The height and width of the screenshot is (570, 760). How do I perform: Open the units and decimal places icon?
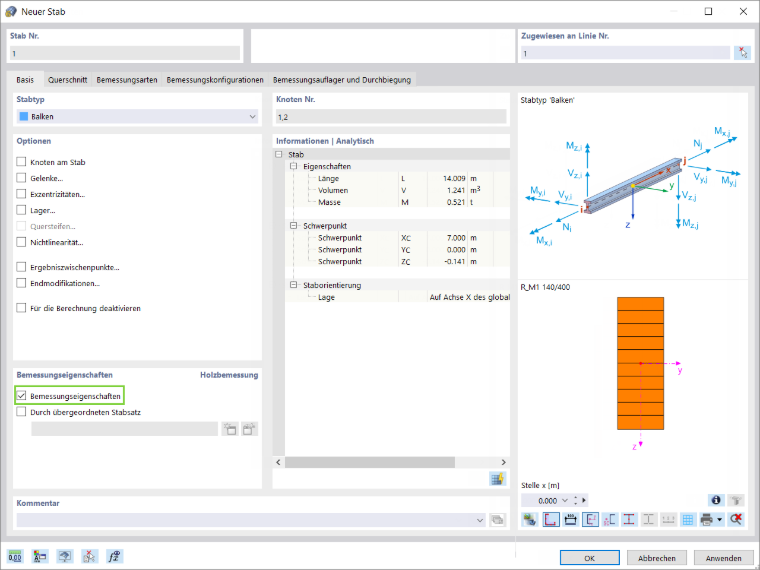[15, 556]
